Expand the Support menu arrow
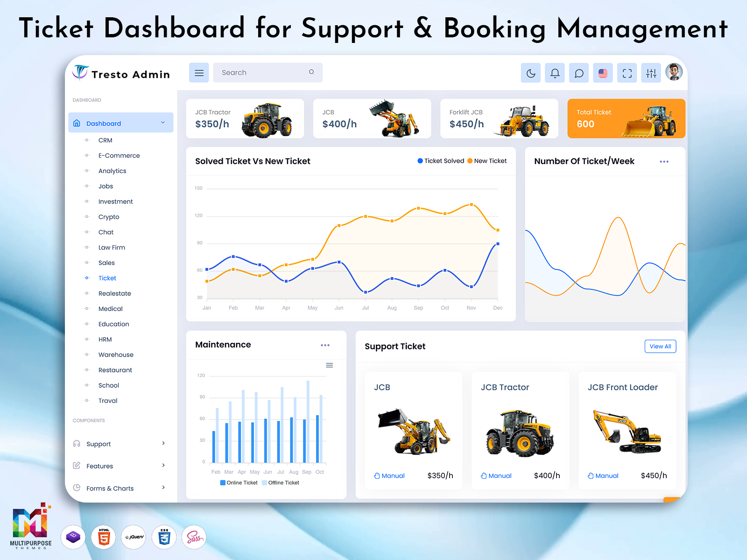Viewport: 747px width, 560px height. (163, 443)
